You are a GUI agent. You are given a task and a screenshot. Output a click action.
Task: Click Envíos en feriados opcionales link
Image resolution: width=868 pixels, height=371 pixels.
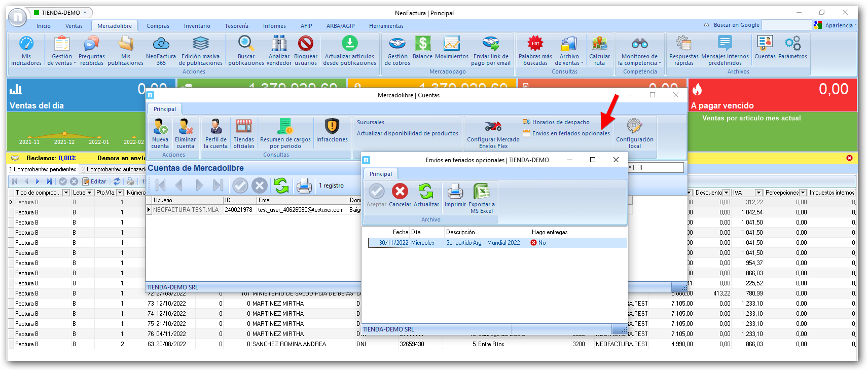[x=570, y=133]
